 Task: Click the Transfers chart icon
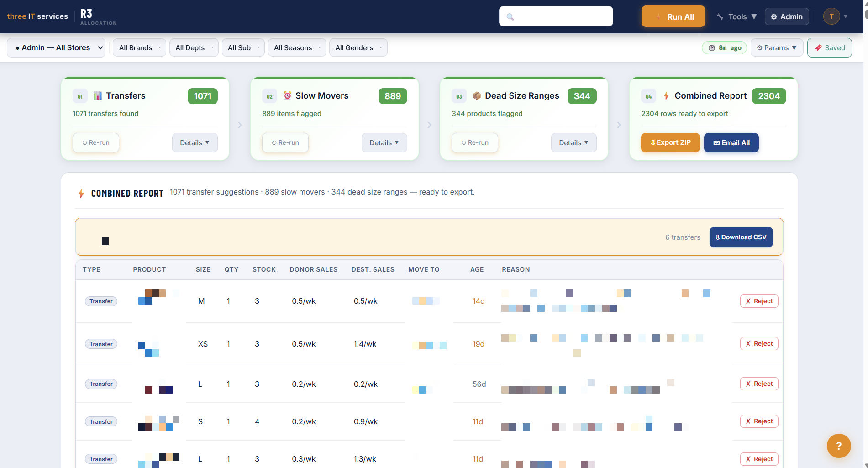point(98,95)
